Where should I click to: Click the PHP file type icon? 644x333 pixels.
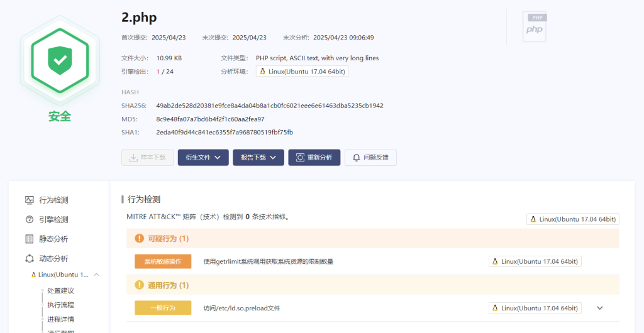[x=534, y=26]
